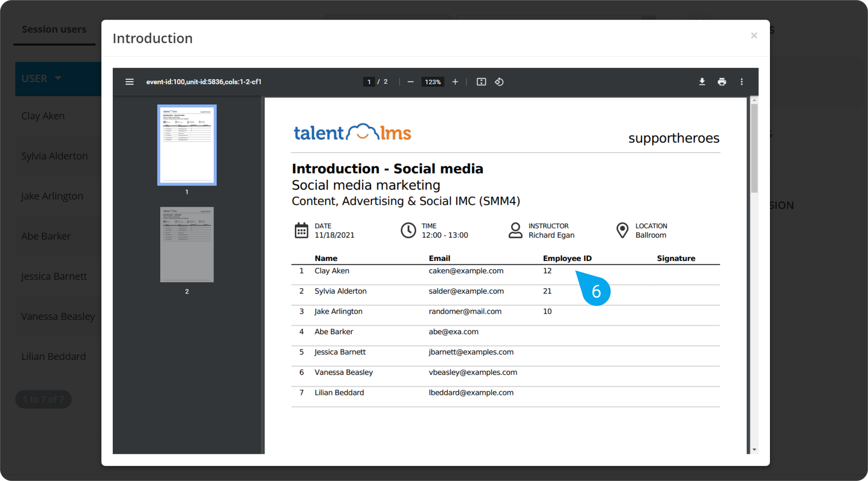Click the supportheroes text

point(674,138)
